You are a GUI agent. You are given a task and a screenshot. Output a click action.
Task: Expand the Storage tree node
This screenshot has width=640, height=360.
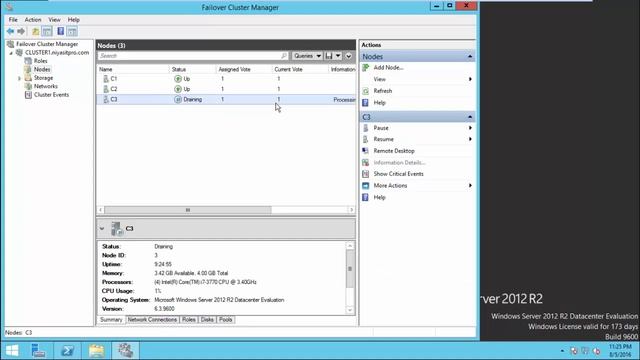click(19, 78)
